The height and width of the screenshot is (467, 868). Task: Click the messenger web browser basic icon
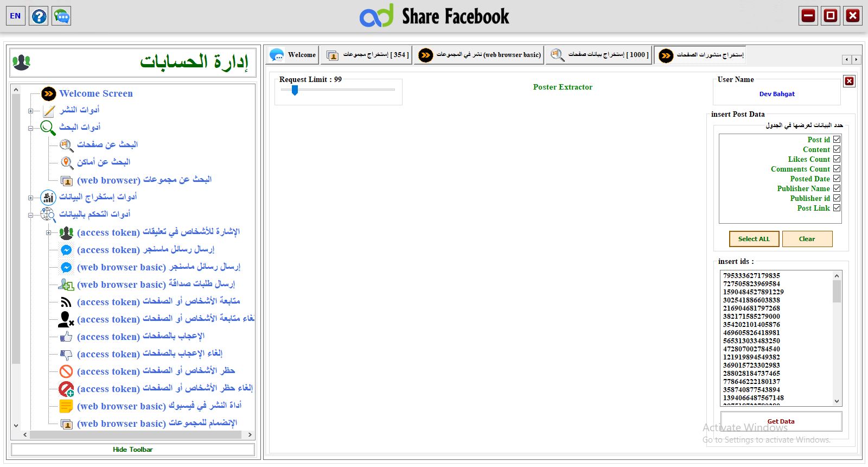click(66, 267)
